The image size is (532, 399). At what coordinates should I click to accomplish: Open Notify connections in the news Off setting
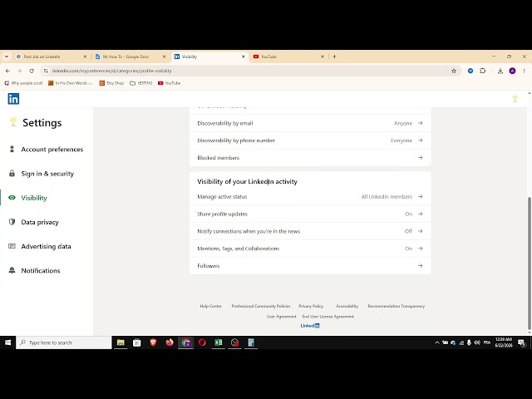[310, 231]
